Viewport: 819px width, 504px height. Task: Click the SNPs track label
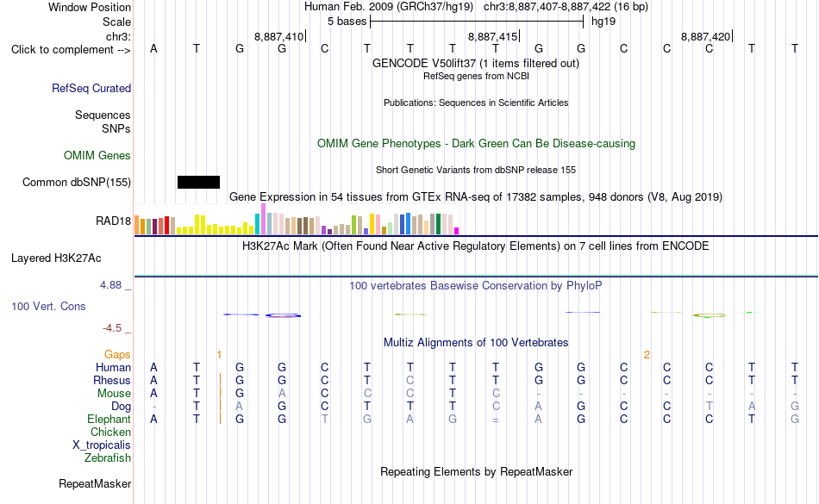click(116, 128)
